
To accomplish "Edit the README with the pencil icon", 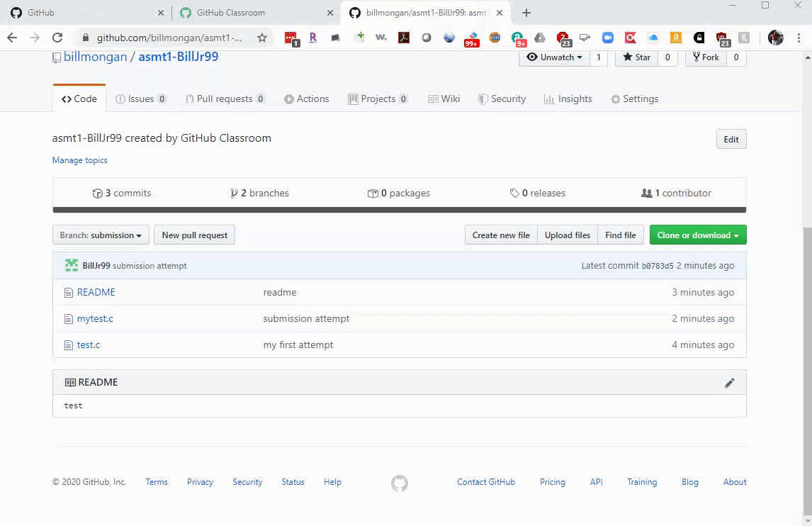I will 729,383.
